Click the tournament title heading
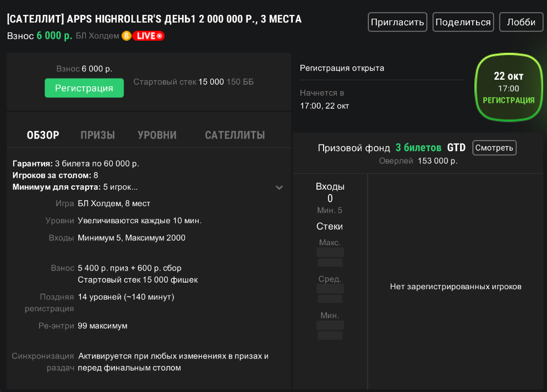The image size is (547, 392). click(154, 19)
